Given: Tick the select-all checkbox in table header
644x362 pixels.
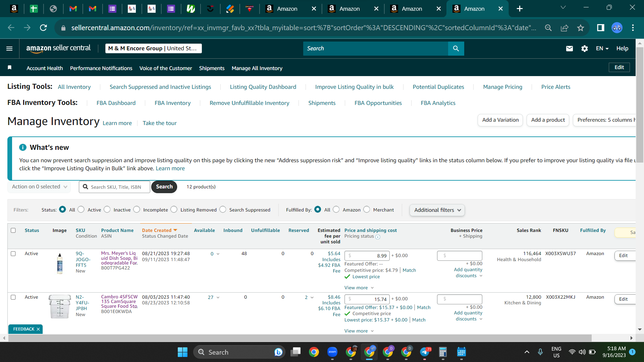Looking at the screenshot, I should pos(13,230).
